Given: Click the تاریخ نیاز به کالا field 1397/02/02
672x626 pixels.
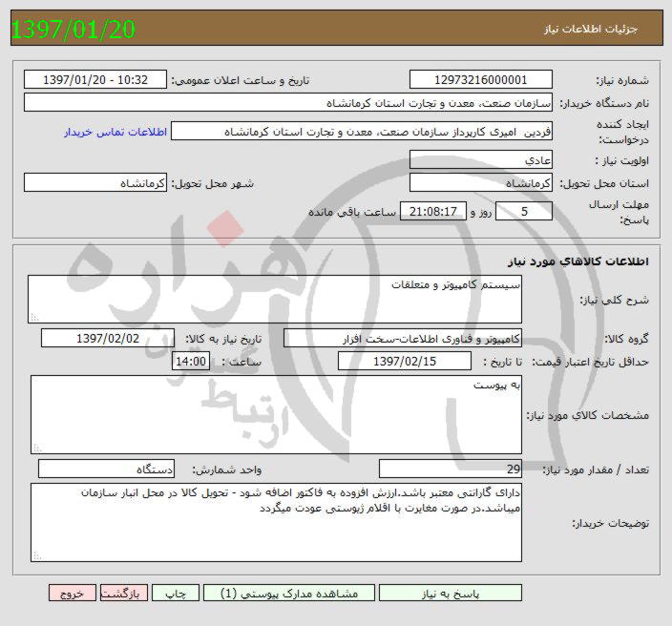Looking at the screenshot, I should point(108,338).
